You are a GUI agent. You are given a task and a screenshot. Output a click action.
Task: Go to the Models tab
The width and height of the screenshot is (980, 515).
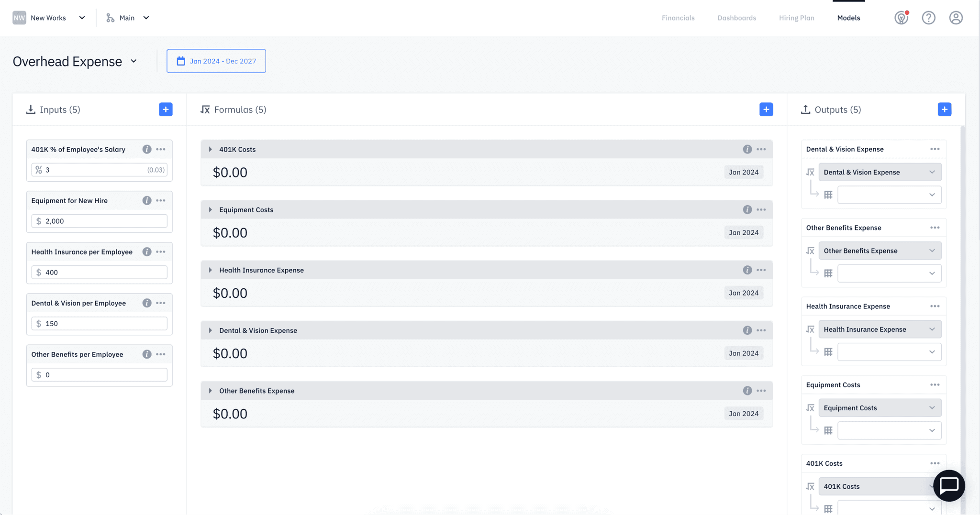[x=848, y=18]
